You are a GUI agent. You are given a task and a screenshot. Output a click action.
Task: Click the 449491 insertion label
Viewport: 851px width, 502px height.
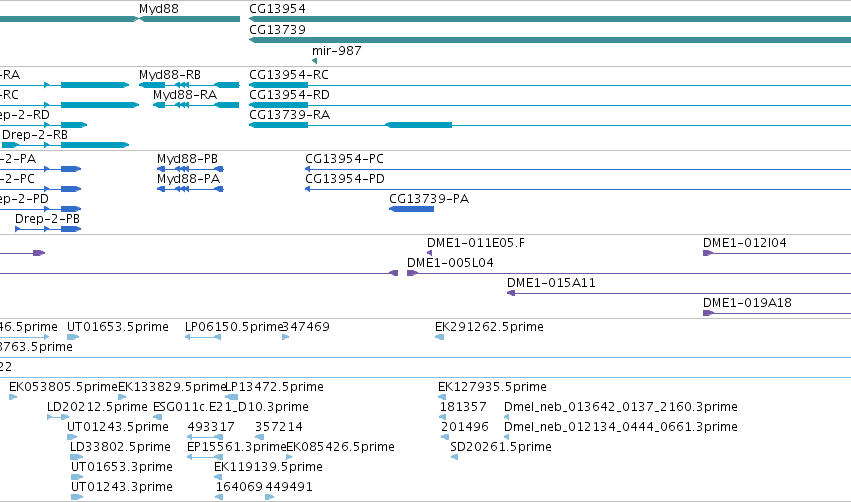coord(289,487)
